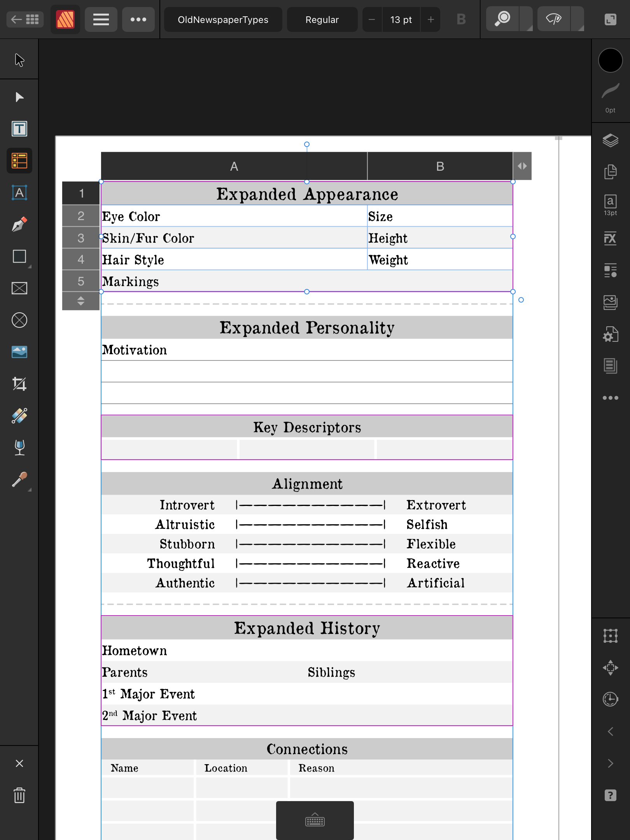
Task: Open the find and replace magnifier
Action: 502,19
